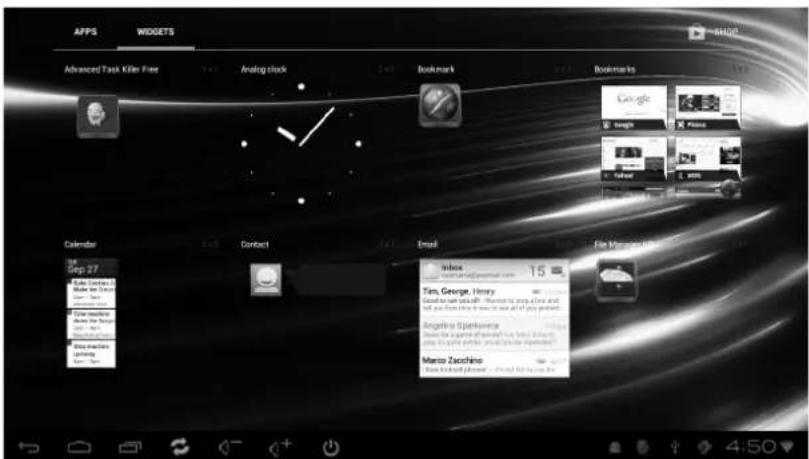Select the WIDGETS tab
Viewport: 809px width, 459px height.
(x=155, y=32)
